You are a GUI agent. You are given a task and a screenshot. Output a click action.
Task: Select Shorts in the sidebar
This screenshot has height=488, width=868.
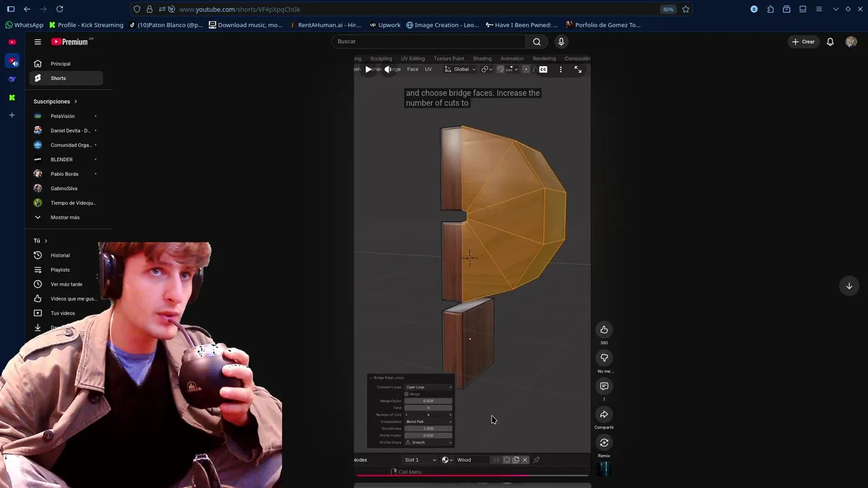[66, 78]
